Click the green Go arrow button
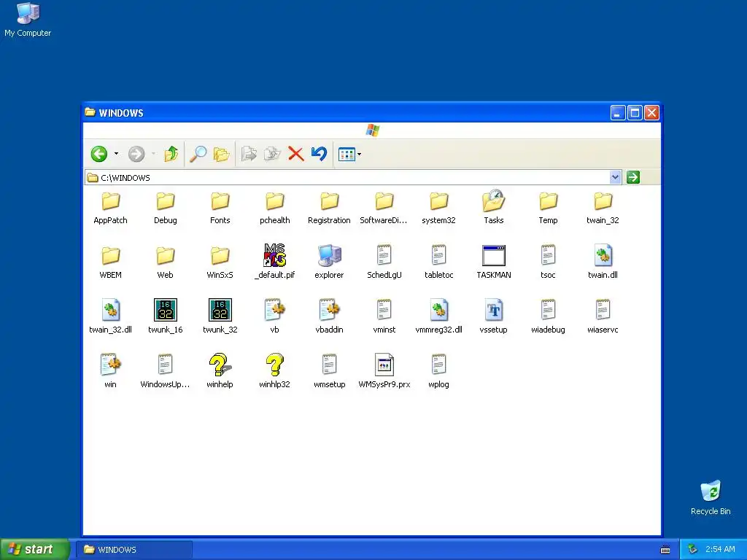 [632, 177]
